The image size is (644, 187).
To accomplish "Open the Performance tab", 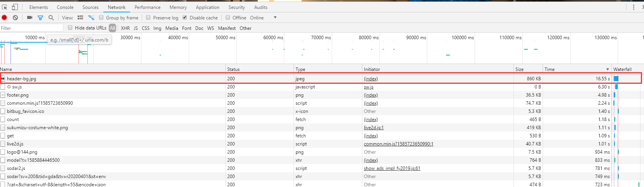I will tap(147, 7).
